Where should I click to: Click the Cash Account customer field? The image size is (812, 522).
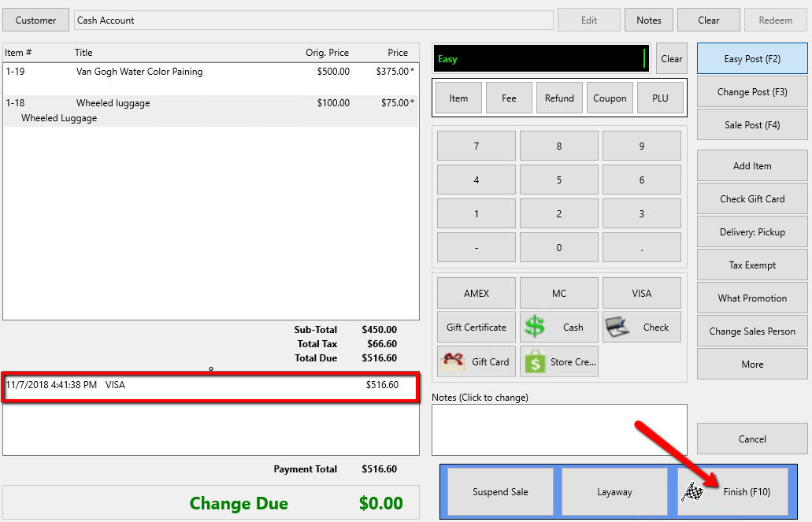(x=313, y=20)
